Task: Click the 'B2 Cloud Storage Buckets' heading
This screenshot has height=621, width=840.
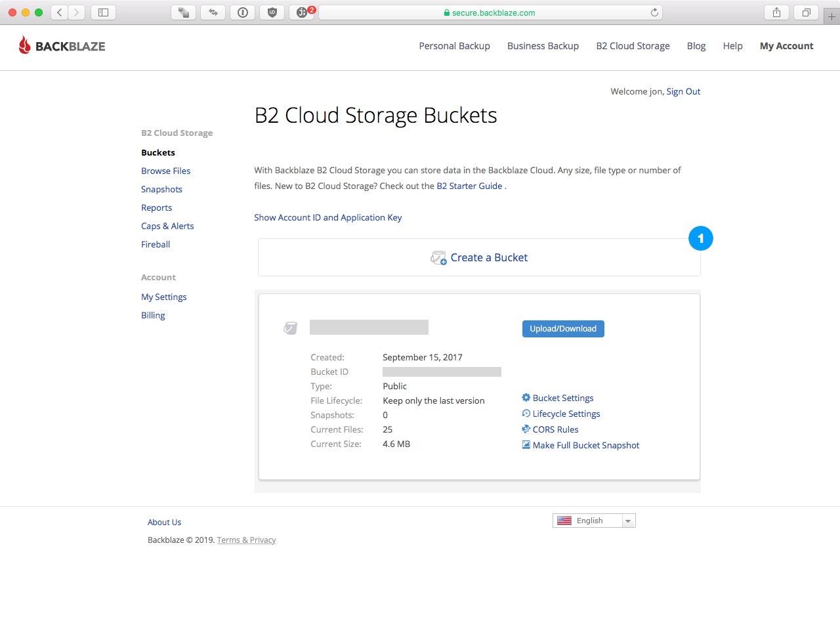Action: point(376,116)
